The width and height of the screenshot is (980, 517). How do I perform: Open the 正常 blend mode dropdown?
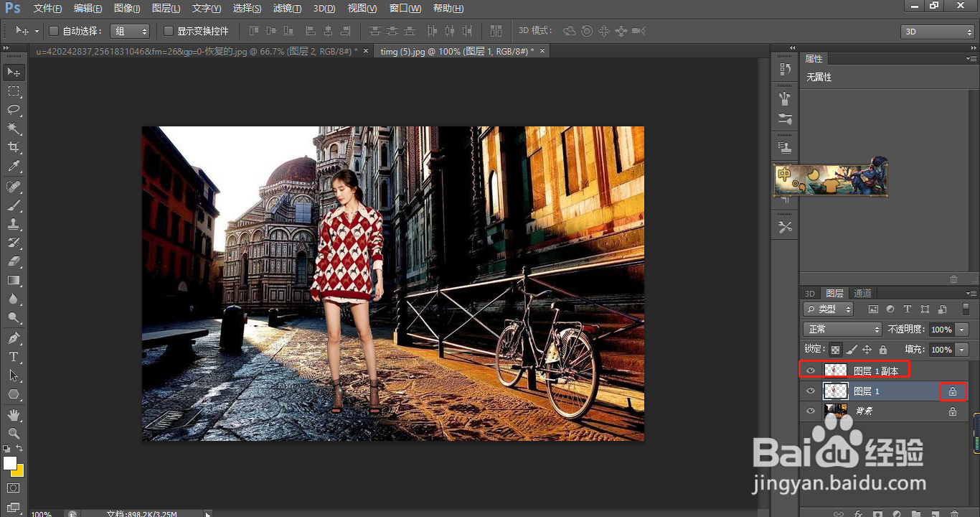(x=842, y=330)
